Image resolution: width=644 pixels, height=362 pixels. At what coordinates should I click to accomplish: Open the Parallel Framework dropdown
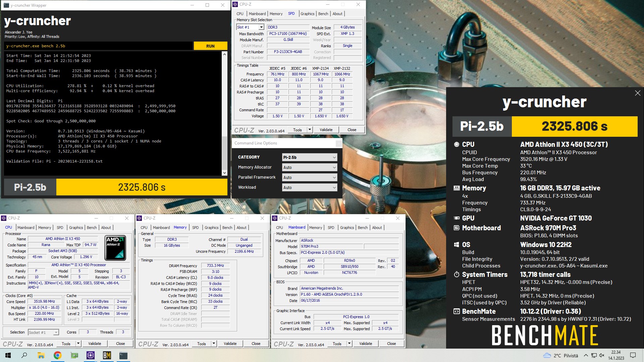click(310, 177)
